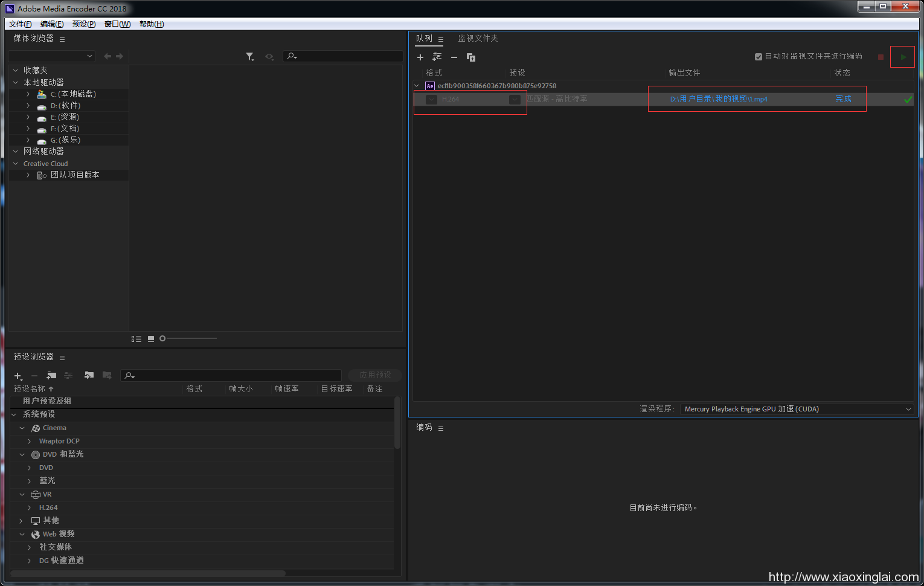Expand the Wraptor DCP preset group
Image resolution: width=924 pixels, height=586 pixels.
(29, 442)
